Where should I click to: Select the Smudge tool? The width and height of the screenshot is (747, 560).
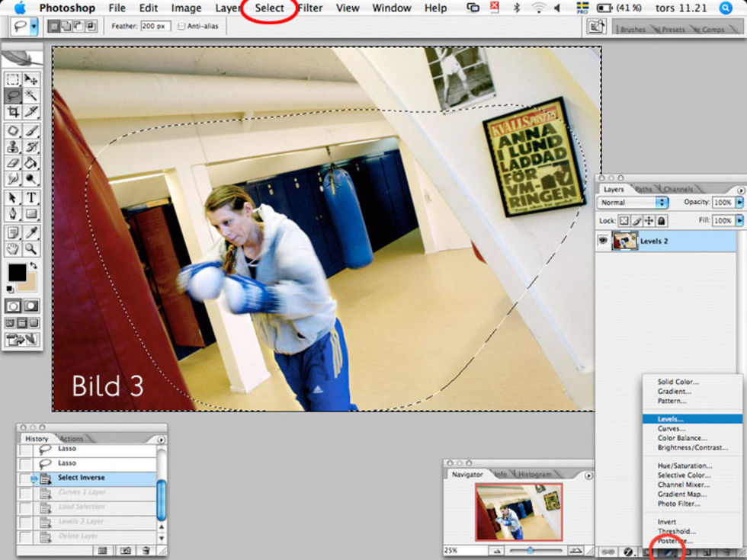pos(14,179)
